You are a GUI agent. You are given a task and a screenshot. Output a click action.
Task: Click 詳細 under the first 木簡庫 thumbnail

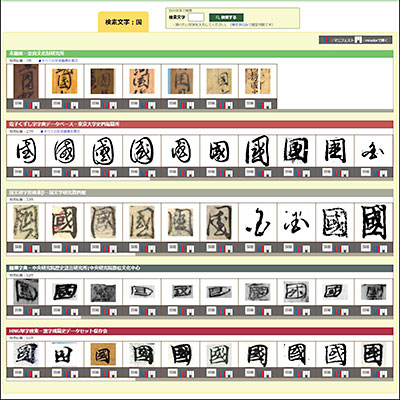coord(18,104)
